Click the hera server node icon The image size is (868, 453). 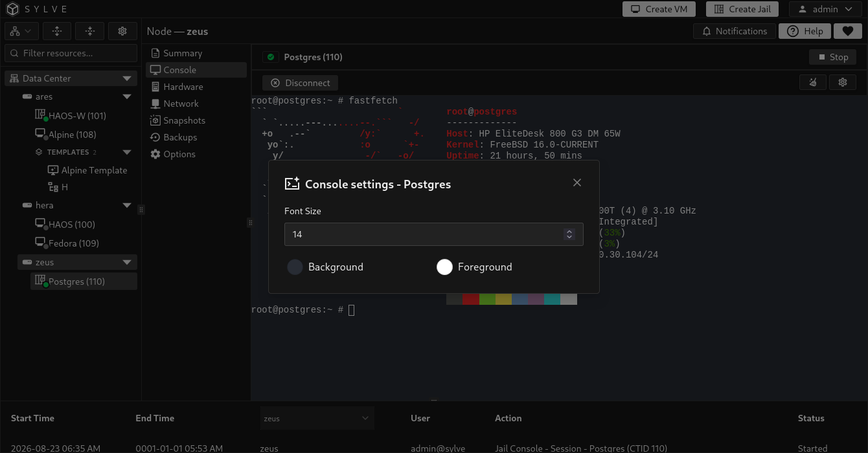click(x=27, y=205)
